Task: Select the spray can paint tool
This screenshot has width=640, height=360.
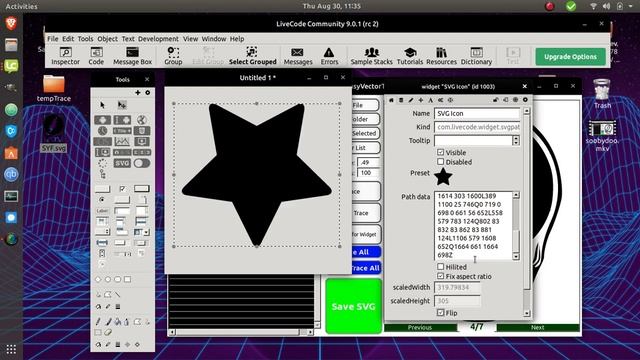Action: coord(126,322)
